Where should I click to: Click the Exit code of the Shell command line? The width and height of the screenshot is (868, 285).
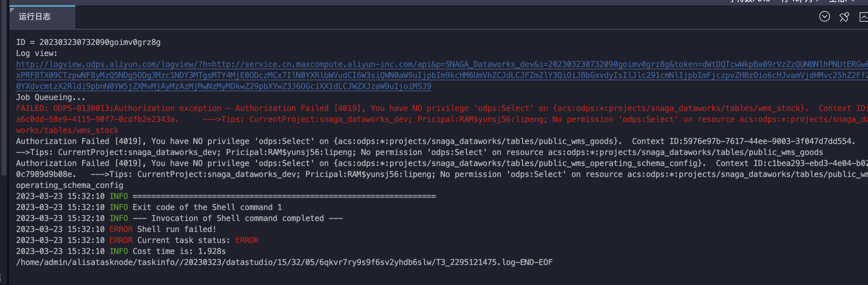click(149, 207)
